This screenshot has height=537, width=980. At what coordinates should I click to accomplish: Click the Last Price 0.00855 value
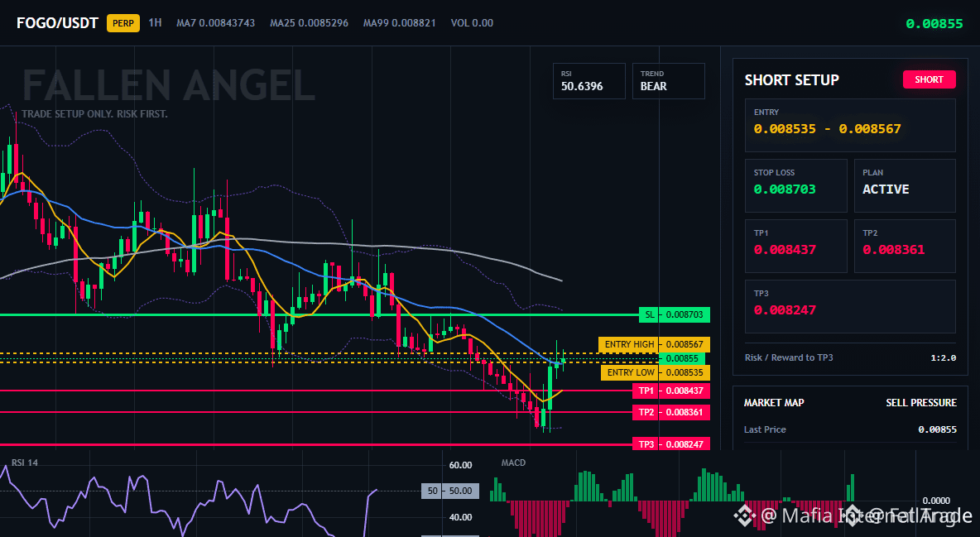[x=937, y=429]
